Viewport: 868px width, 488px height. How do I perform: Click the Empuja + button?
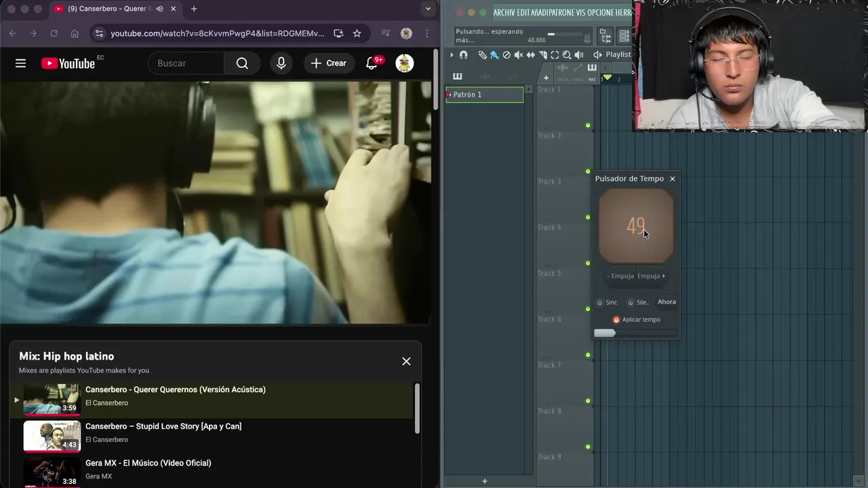pos(651,276)
